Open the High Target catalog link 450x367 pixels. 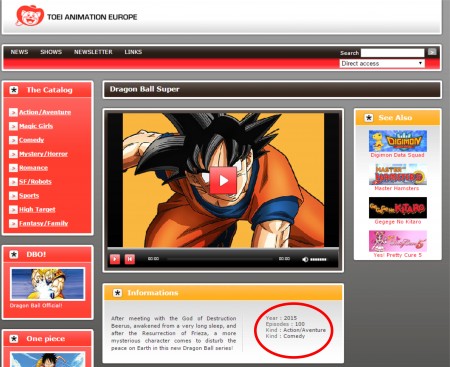coord(37,210)
